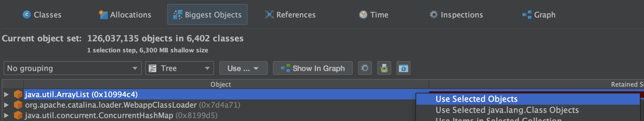
Task: Click the cube icon beside ConcurrentHashMap
Action: [18, 115]
